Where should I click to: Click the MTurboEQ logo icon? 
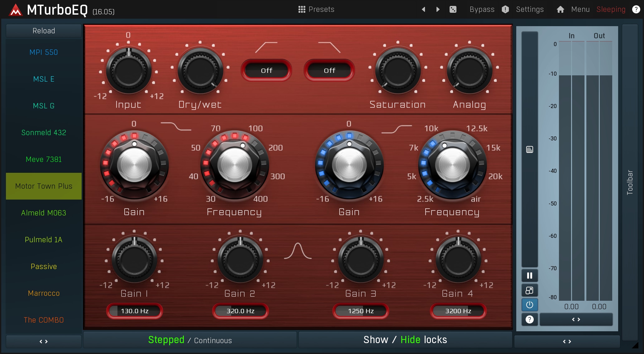point(16,10)
